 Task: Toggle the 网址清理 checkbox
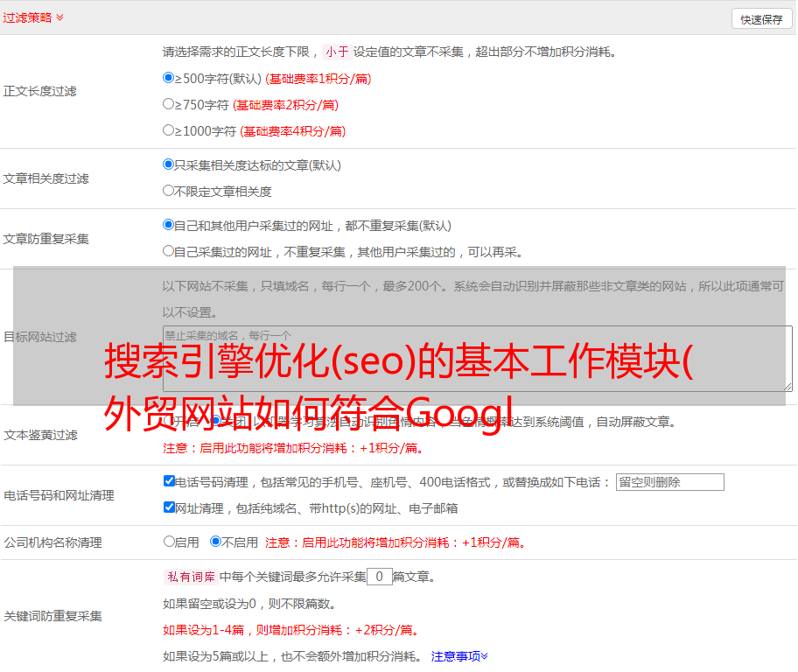[x=170, y=507]
